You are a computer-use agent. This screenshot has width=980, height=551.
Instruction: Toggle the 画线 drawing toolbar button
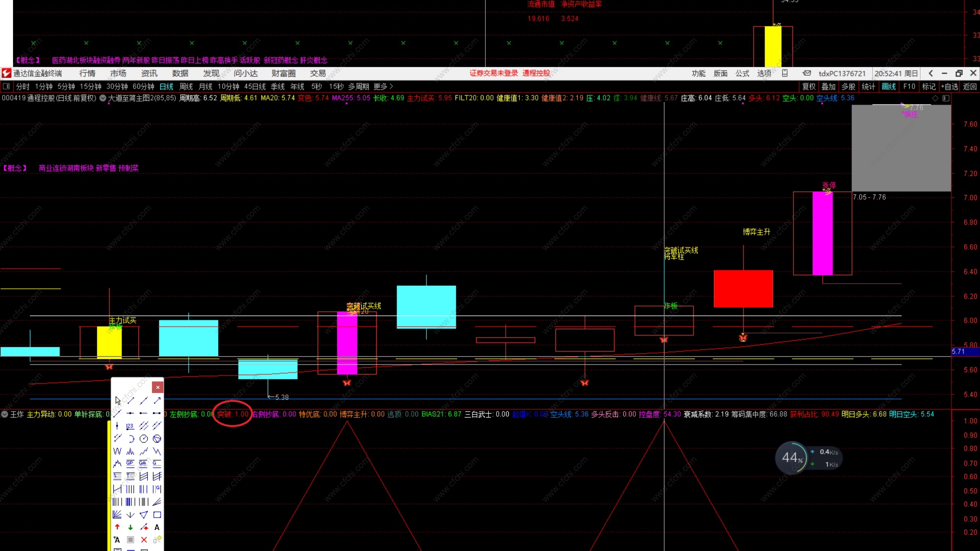coord(888,86)
